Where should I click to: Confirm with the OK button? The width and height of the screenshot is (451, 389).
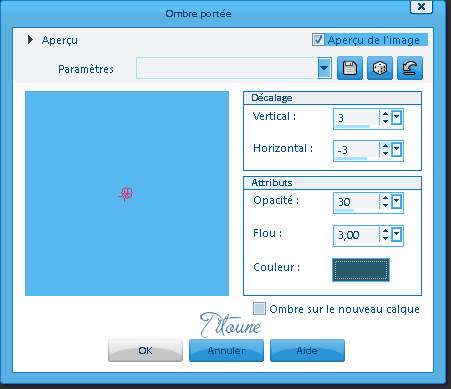point(145,350)
